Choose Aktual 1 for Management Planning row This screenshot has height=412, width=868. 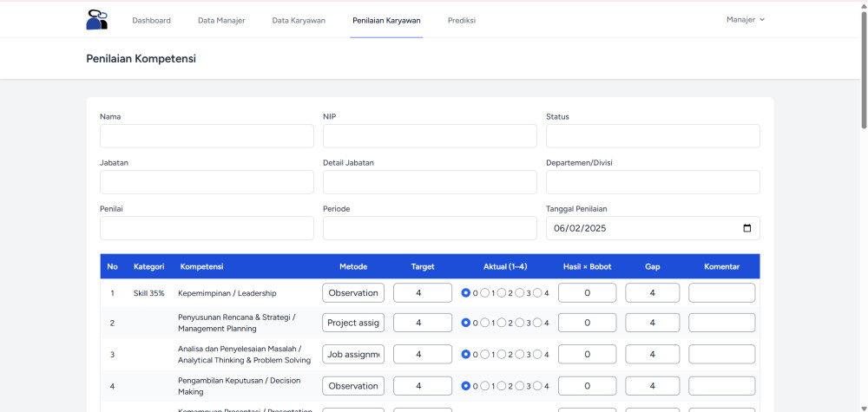(484, 323)
